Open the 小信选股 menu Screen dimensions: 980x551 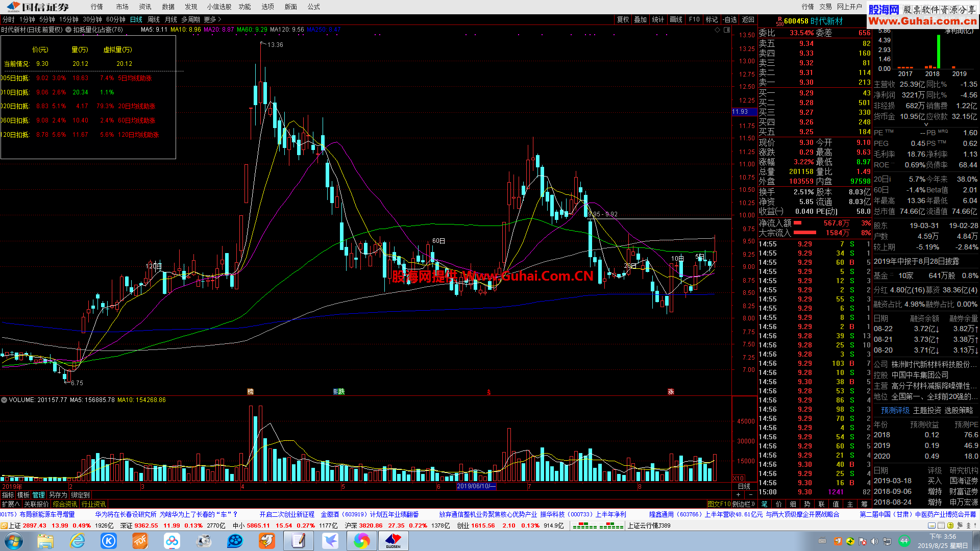(219, 7)
